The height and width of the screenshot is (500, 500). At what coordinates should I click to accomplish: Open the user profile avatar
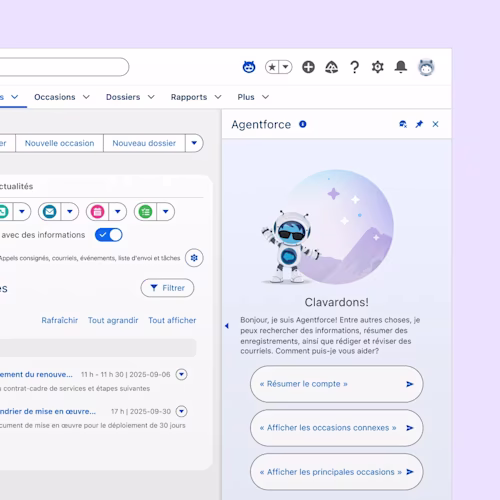pos(426,68)
